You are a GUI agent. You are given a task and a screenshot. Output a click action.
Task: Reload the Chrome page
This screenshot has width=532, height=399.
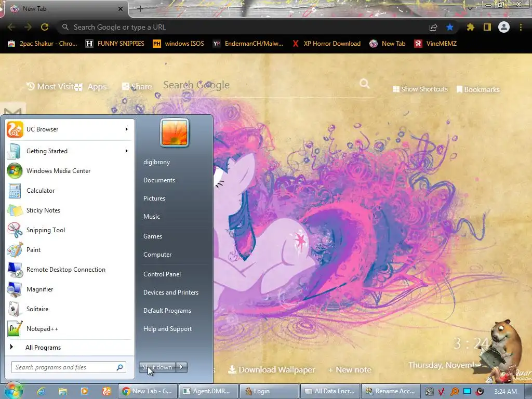[45, 27]
